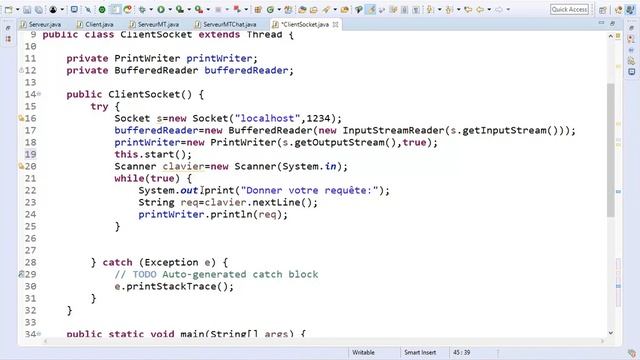Click the vertical scrollbar thumb in editor
This screenshot has width=640, height=360.
point(611,150)
